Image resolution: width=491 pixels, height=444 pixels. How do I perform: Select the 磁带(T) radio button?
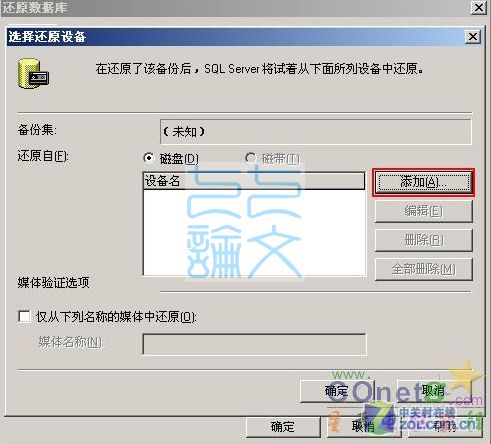click(x=250, y=158)
